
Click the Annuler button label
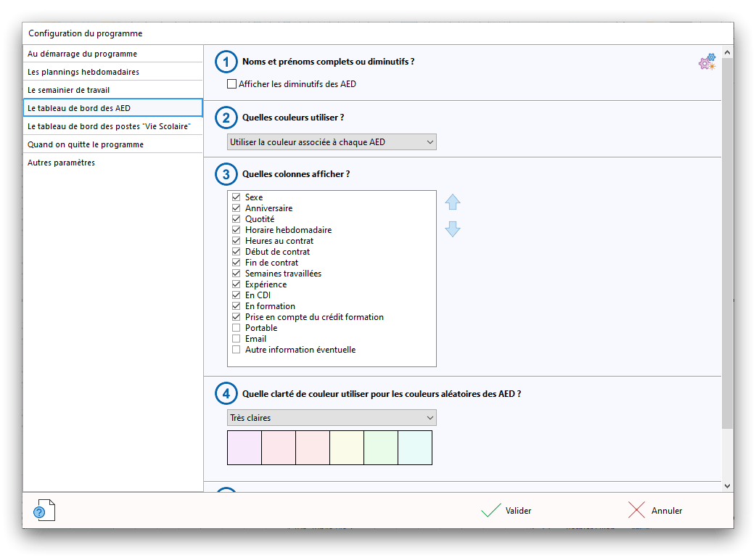click(x=666, y=511)
